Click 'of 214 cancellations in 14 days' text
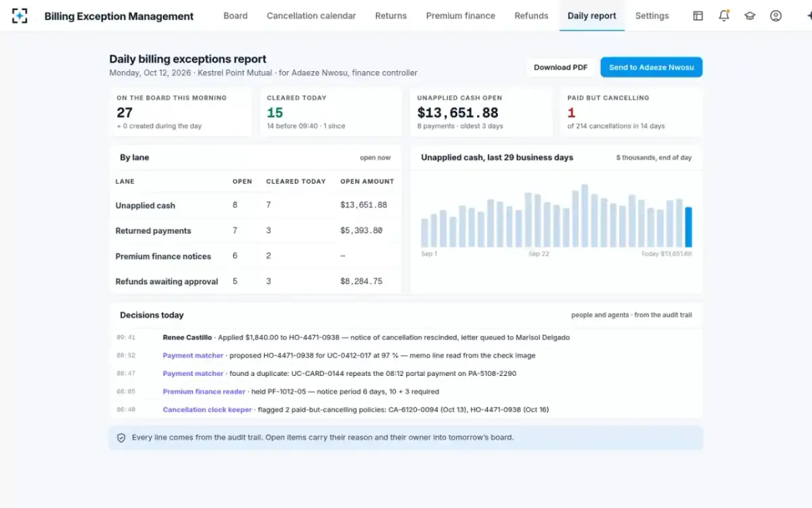 click(x=616, y=126)
